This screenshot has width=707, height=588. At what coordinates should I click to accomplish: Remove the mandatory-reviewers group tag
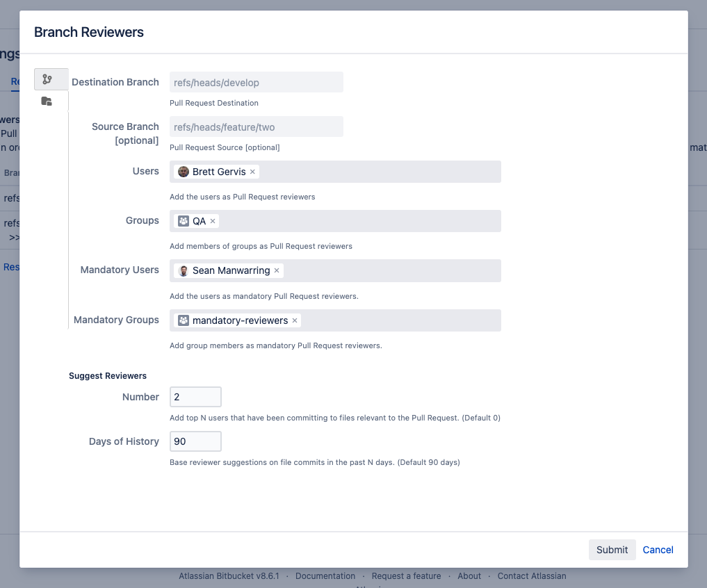coord(295,320)
